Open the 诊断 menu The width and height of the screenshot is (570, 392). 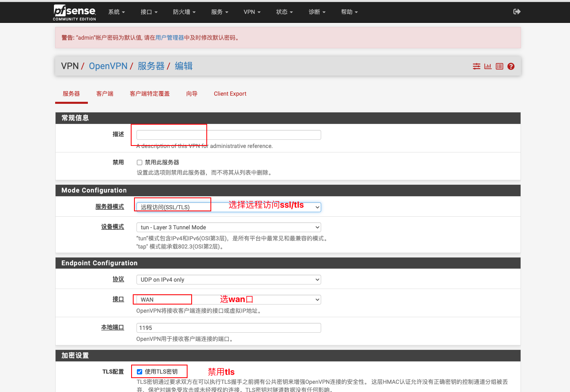click(317, 12)
